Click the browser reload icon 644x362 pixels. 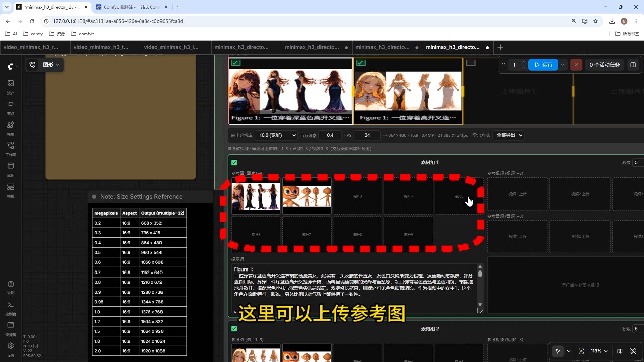click(x=32, y=21)
